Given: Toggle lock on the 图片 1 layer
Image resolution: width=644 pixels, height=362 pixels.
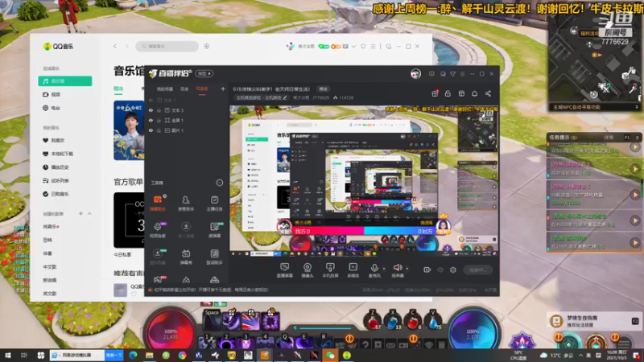Looking at the screenshot, I should point(159,130).
